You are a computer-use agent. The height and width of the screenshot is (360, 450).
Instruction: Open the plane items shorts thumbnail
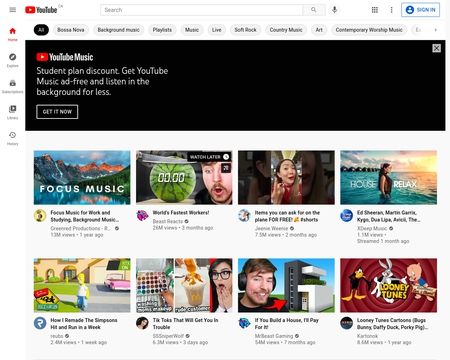click(x=286, y=177)
